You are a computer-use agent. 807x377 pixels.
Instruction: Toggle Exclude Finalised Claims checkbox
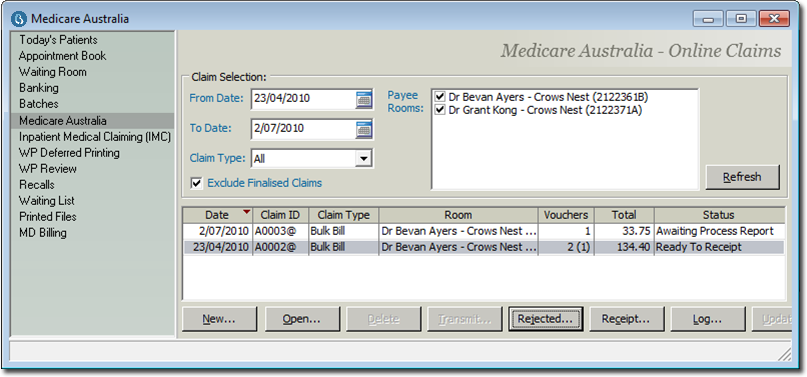(x=196, y=183)
